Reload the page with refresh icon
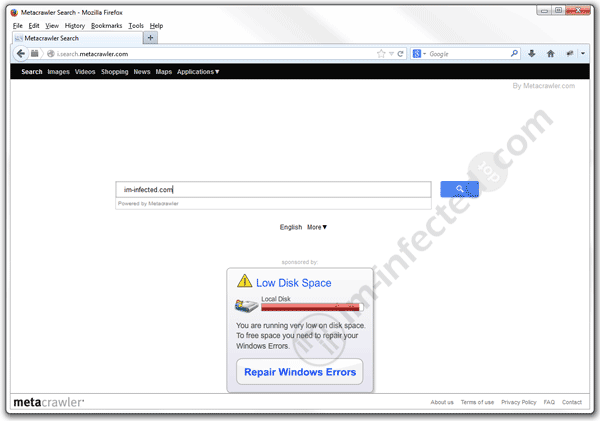Screen dimensions: 600x421 [x=400, y=53]
